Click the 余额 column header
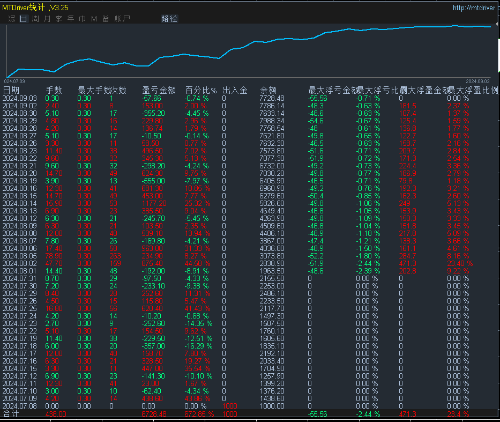The height and width of the screenshot is (422, 500). pyautogui.click(x=268, y=90)
